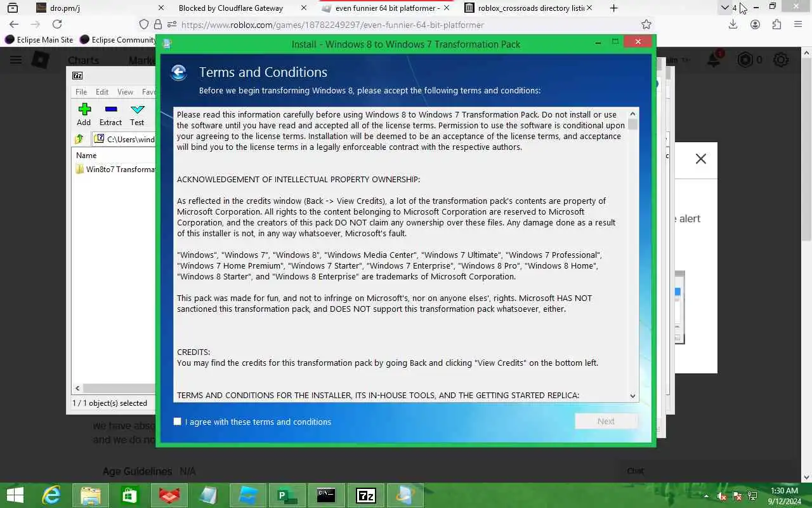Open the browser downloads panel
The image size is (812, 508).
click(x=733, y=24)
